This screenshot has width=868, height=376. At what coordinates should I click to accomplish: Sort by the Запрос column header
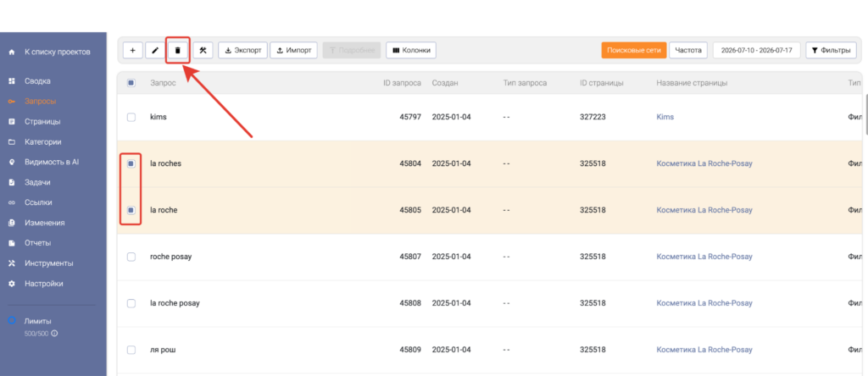(163, 83)
